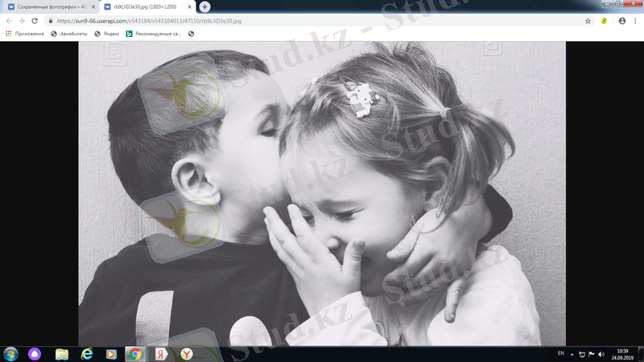Switch to Google Chrome in taskbar
Viewport: 644px width, 362px height.
135,354
